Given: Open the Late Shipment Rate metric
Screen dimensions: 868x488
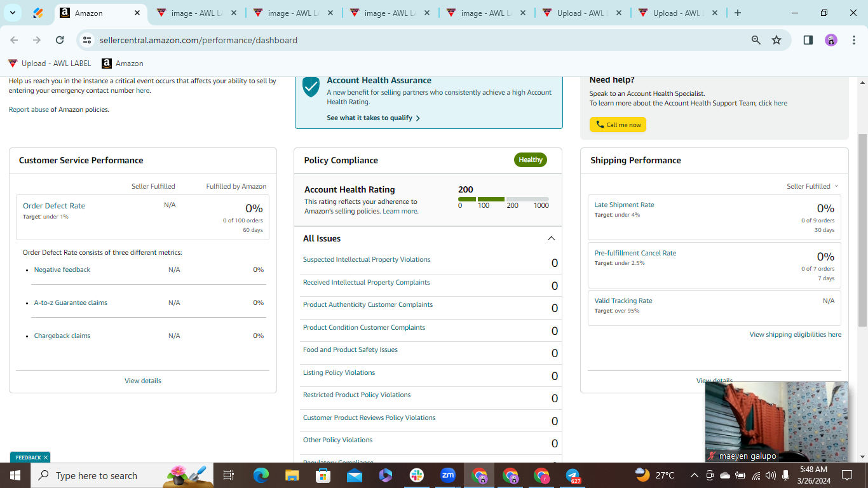Looking at the screenshot, I should 624,205.
